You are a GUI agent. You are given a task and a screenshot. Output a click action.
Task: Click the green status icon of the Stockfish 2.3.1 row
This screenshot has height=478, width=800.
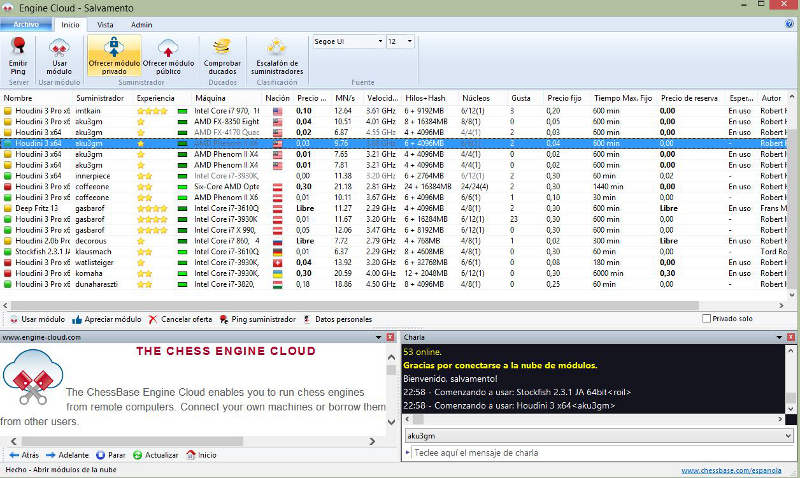tap(8, 252)
